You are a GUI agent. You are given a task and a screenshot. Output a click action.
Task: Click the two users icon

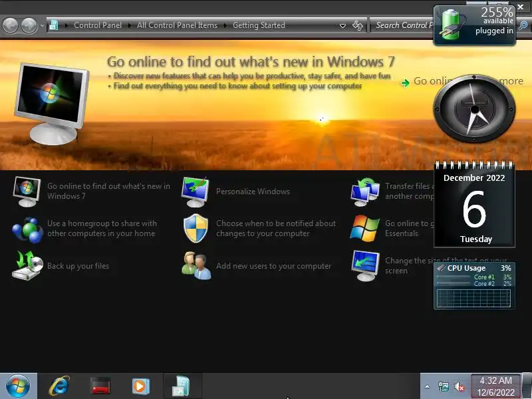pyautogui.click(x=196, y=265)
